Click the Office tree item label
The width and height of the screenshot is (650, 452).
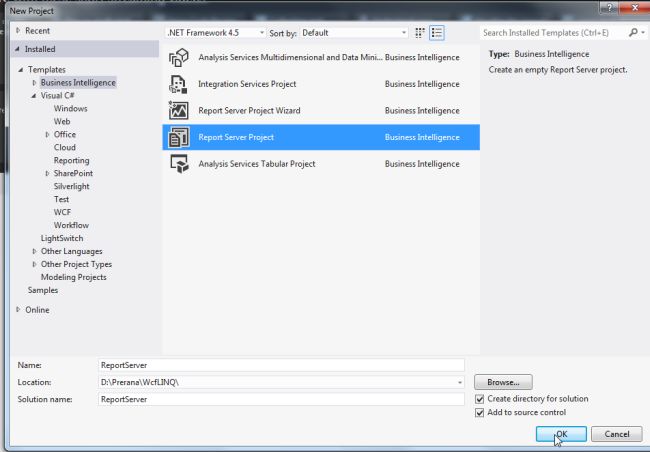[x=65, y=134]
